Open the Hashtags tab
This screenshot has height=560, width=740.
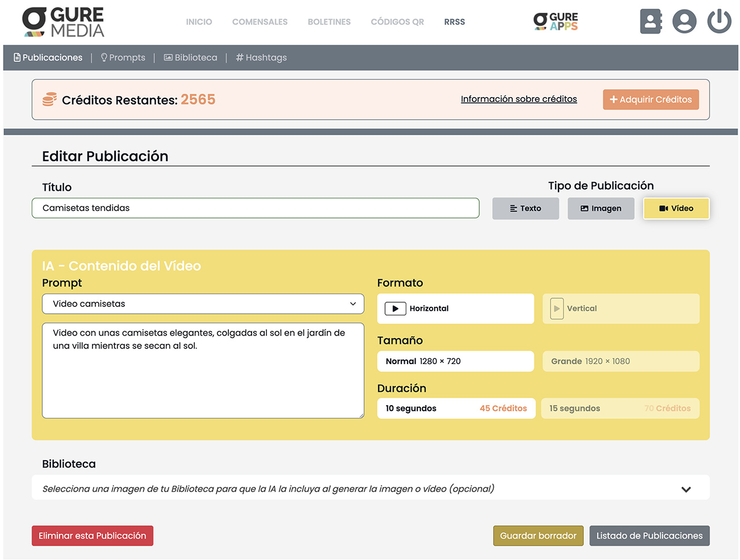point(261,58)
